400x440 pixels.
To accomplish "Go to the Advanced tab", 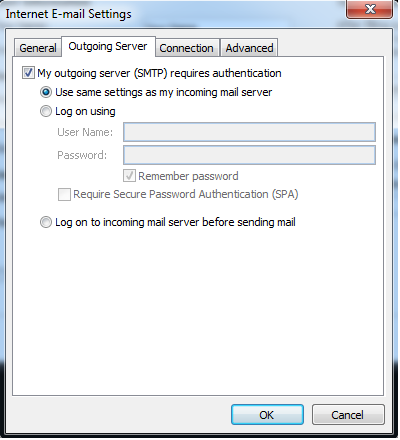I will [x=249, y=48].
